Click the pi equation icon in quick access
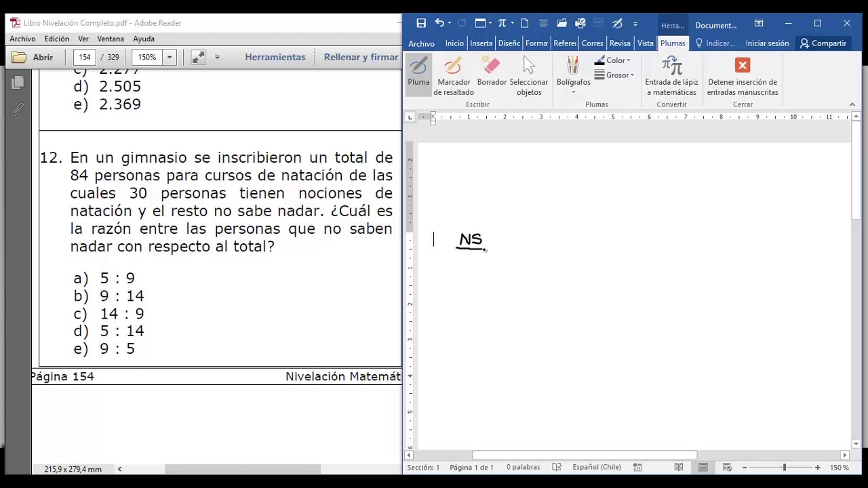868x488 pixels. (502, 23)
